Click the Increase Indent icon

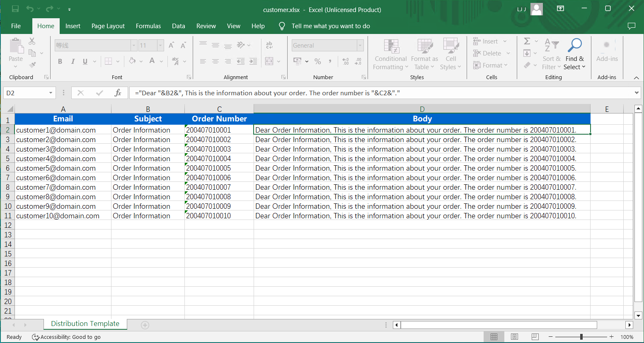[x=253, y=61]
